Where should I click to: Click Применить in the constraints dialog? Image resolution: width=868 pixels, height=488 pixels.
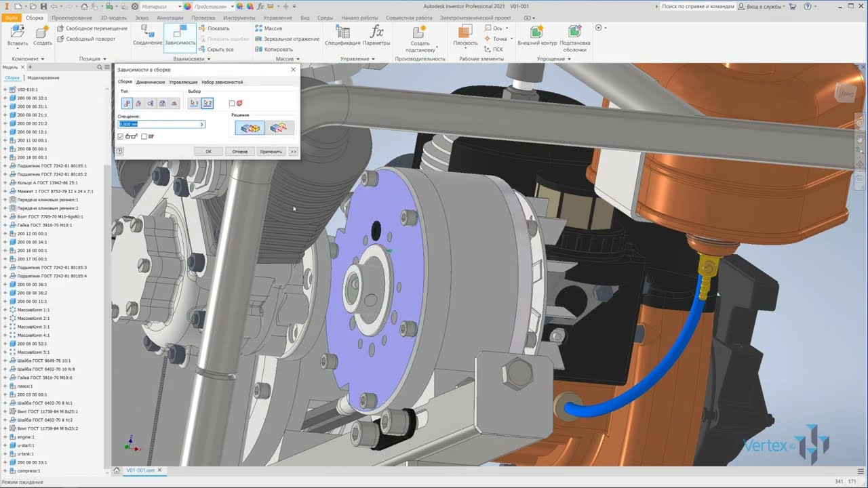[x=271, y=151]
